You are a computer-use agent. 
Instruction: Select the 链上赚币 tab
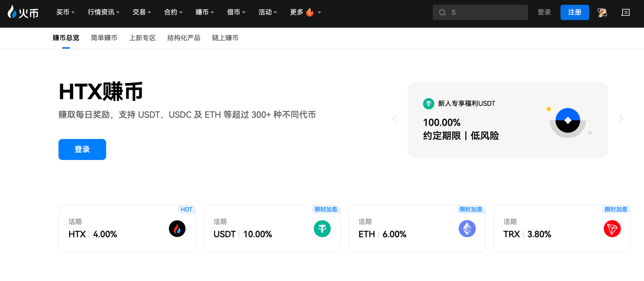225,38
